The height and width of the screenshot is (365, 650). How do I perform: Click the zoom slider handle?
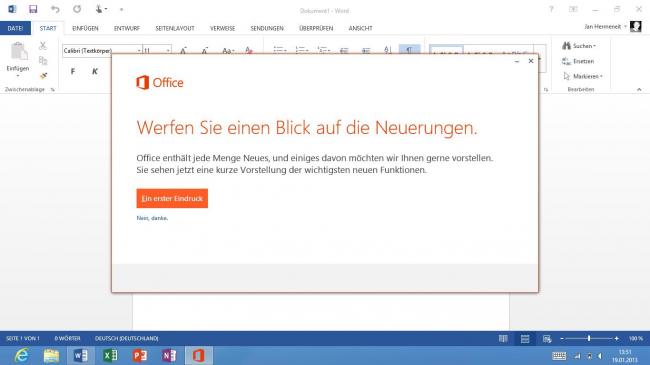[x=589, y=338]
